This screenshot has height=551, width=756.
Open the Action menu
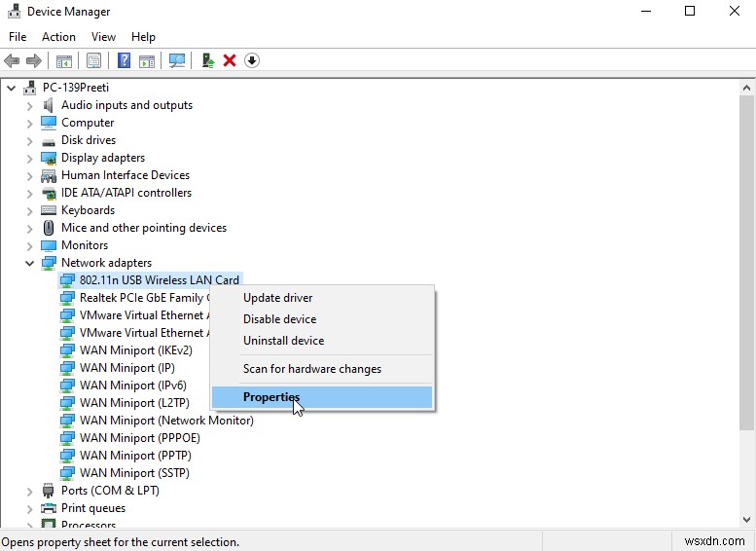coord(58,37)
